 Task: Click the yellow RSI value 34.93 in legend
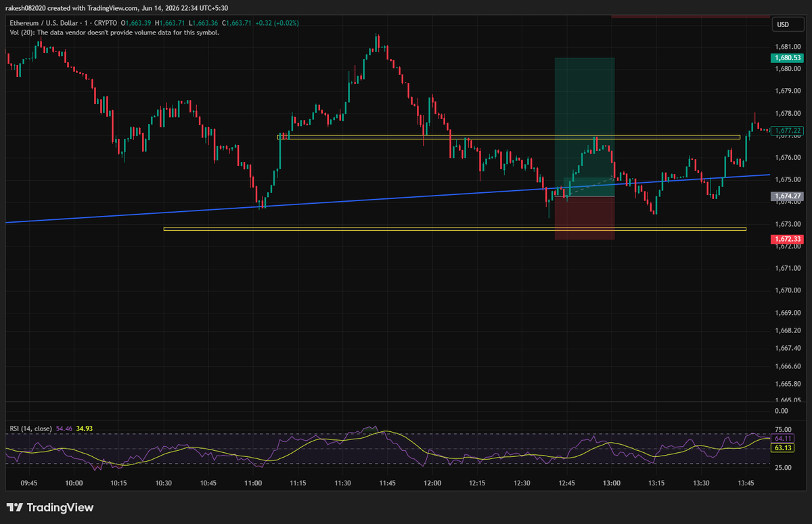click(x=85, y=429)
